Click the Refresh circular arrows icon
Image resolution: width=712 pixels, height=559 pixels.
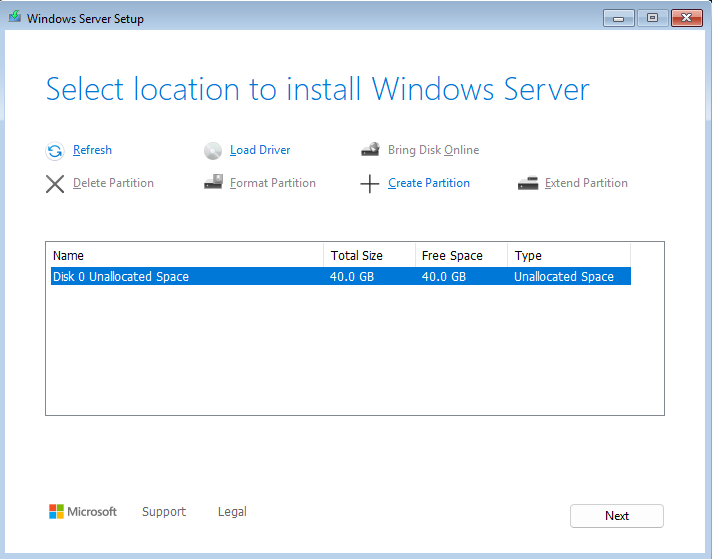click(55, 151)
